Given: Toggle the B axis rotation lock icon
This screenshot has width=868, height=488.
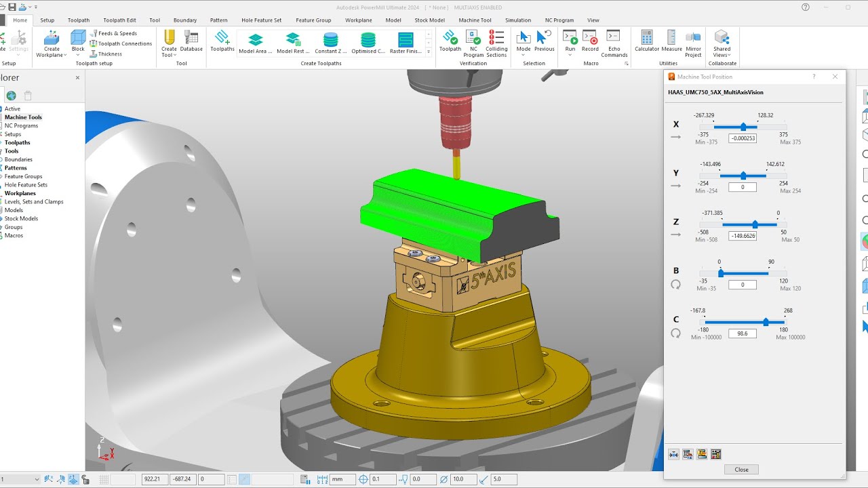Looking at the screenshot, I should point(675,285).
